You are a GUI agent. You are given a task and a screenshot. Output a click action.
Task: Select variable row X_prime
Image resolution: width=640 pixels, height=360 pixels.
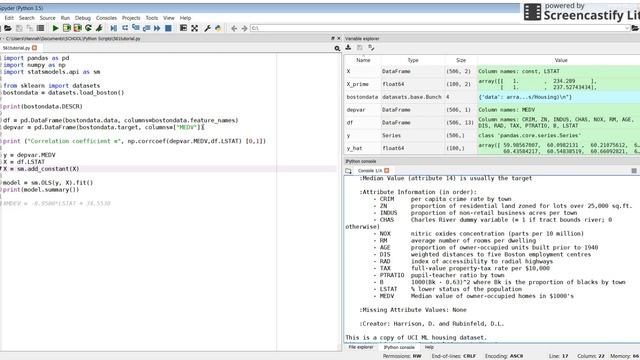click(492, 84)
